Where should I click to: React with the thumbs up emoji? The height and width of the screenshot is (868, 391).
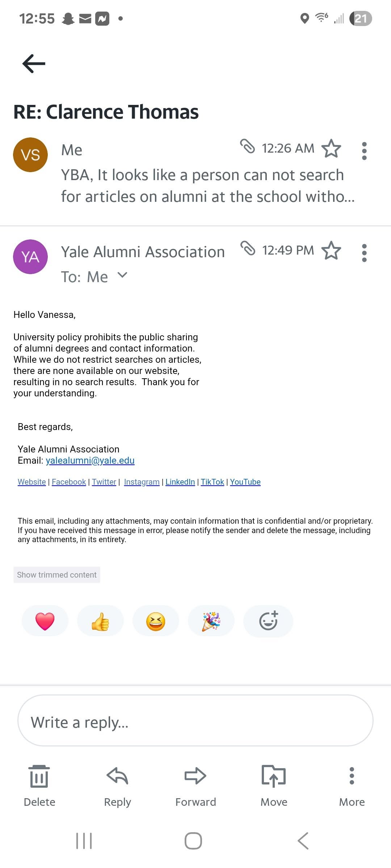tap(100, 621)
